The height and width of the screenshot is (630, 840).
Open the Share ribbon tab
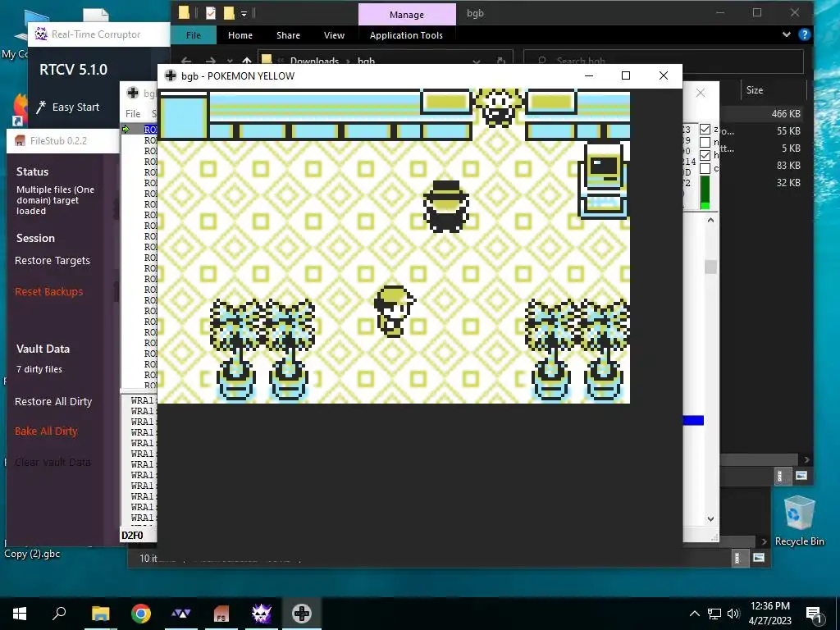point(288,35)
